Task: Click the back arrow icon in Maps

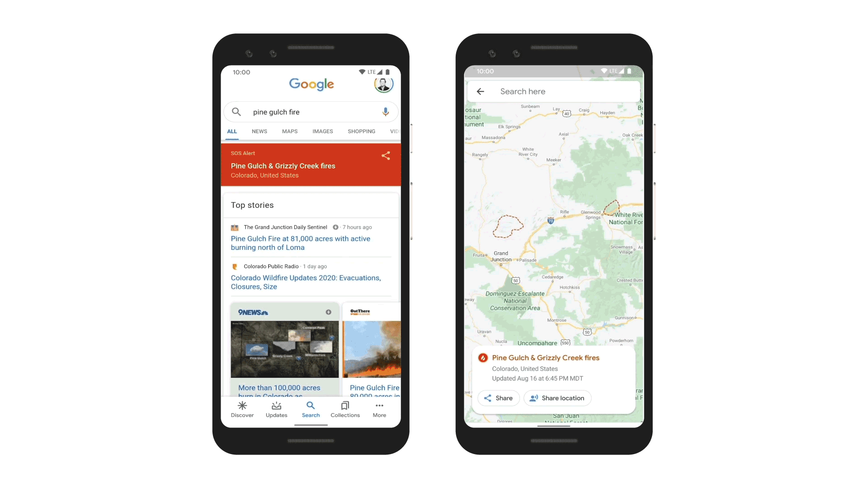Action: click(x=481, y=91)
